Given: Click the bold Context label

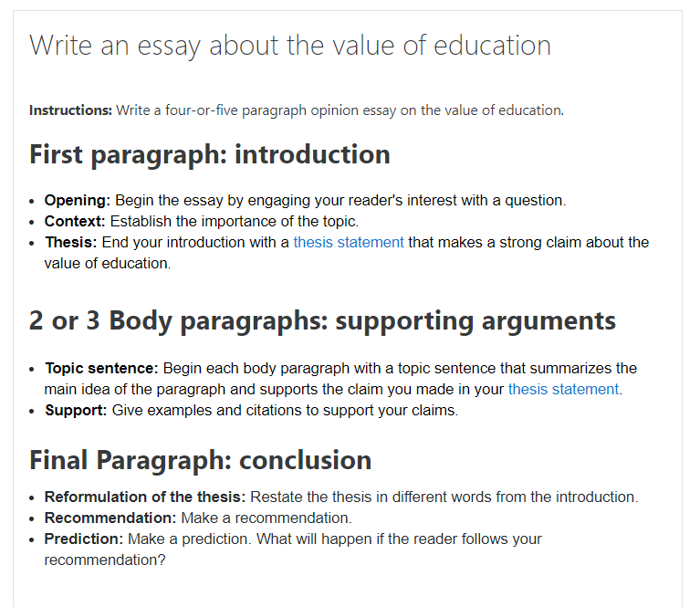Looking at the screenshot, I should (x=75, y=221).
